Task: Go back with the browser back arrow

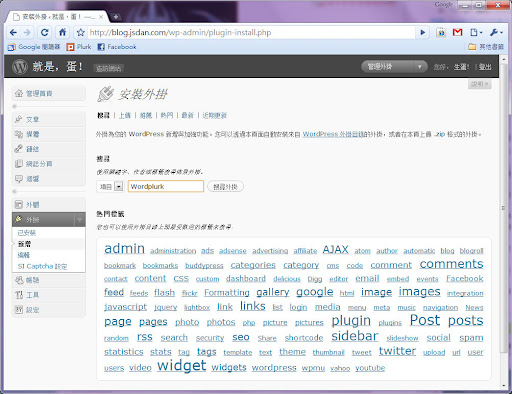Action: (x=13, y=33)
